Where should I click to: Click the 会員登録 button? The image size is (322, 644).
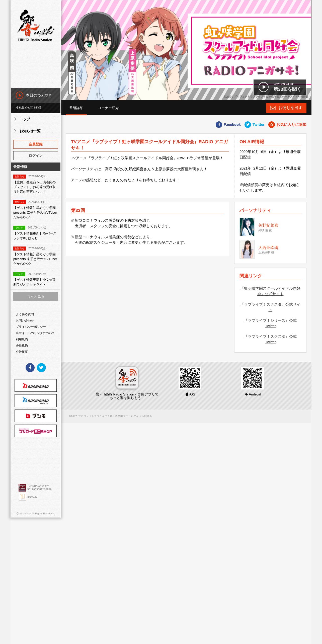tap(36, 144)
